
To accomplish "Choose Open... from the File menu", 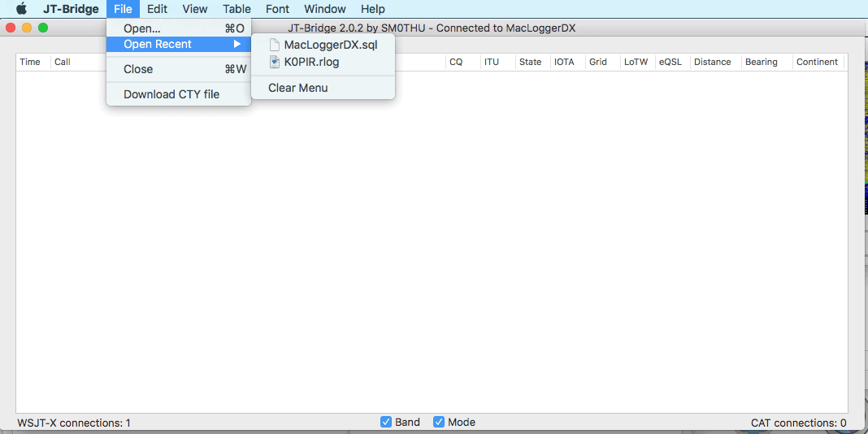I will pos(179,28).
